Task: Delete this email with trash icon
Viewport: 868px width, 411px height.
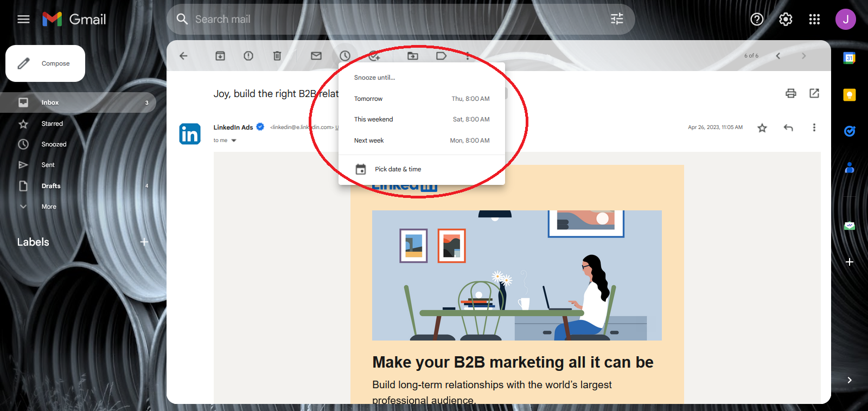Action: 277,56
